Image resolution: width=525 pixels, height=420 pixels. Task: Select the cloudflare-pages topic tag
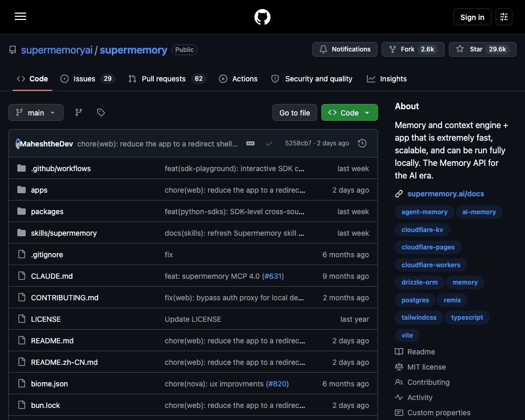tap(428, 247)
